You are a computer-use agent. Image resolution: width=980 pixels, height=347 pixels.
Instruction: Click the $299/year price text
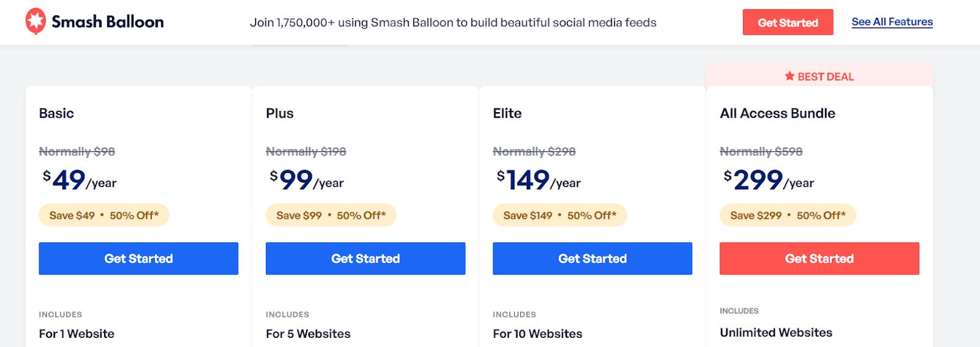tap(769, 180)
